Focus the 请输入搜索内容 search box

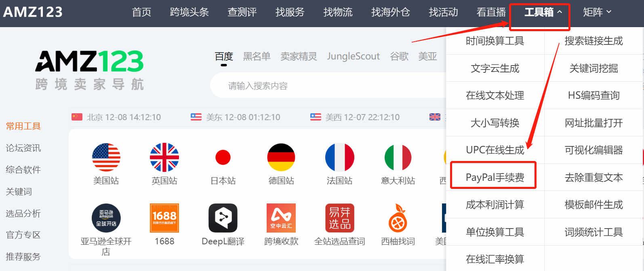[327, 86]
